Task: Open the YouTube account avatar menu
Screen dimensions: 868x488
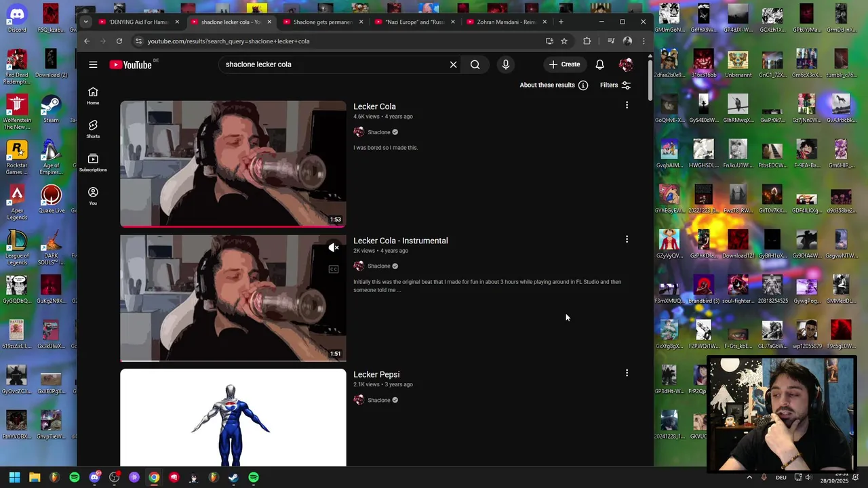Action: click(x=626, y=64)
